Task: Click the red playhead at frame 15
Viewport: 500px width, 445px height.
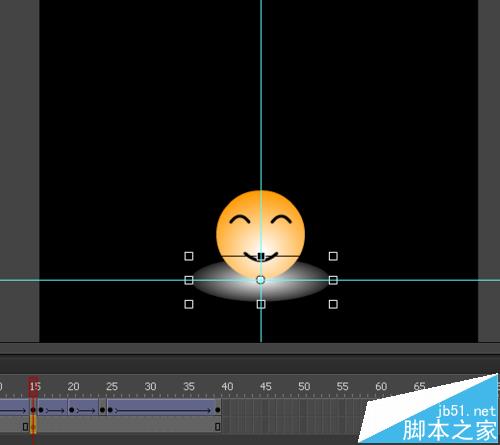Action: point(33,387)
